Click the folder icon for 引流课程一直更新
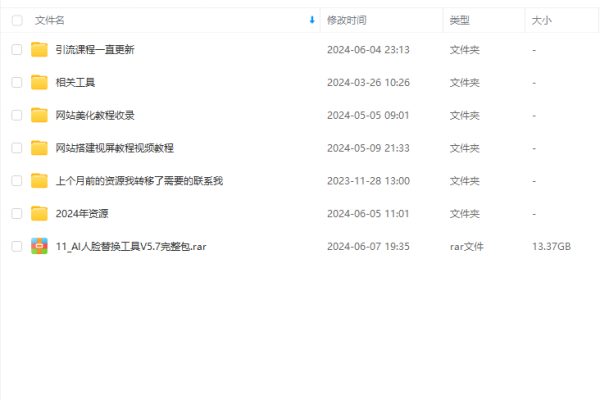 (x=39, y=49)
